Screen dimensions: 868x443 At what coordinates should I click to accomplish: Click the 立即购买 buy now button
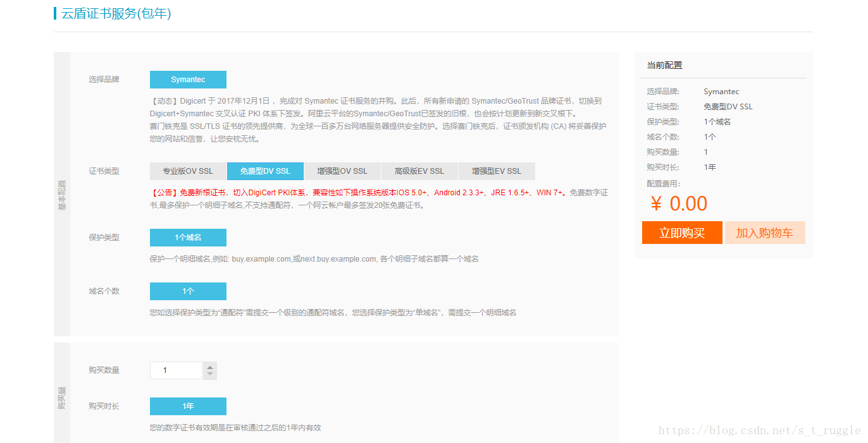pyautogui.click(x=682, y=233)
